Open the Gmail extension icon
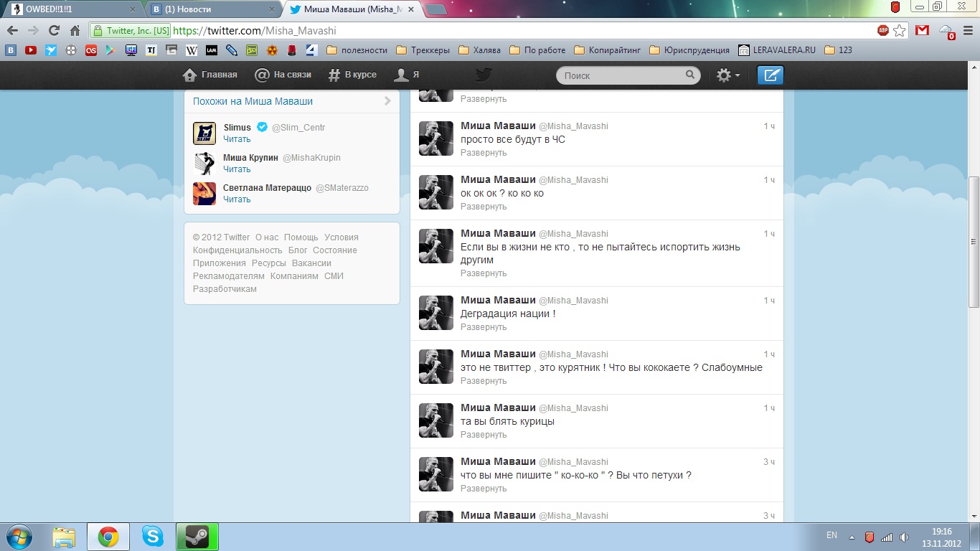 click(923, 31)
